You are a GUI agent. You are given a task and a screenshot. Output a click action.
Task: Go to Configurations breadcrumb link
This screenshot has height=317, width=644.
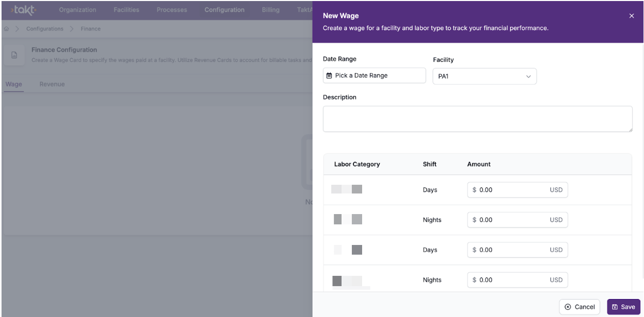(x=45, y=29)
